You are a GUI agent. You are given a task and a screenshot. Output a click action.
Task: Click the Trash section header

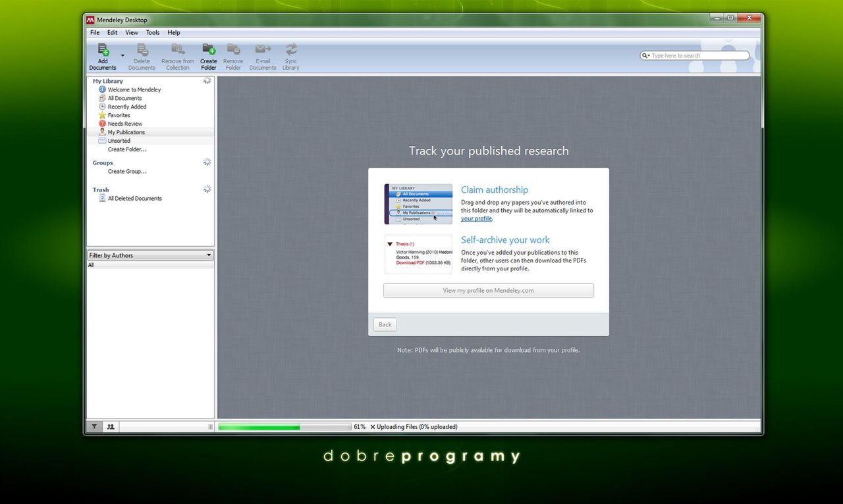(101, 189)
